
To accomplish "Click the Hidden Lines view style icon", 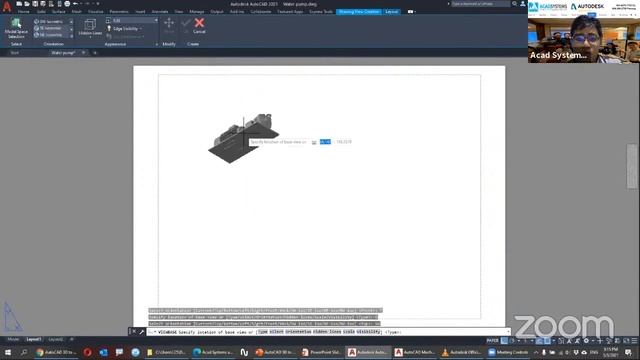I will [x=90, y=24].
